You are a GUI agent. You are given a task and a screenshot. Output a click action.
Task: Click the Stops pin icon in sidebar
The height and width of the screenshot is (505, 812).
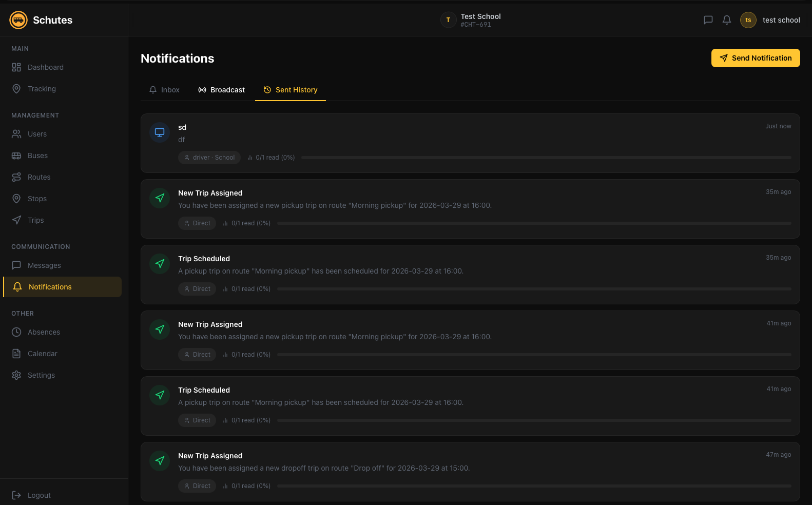point(16,199)
